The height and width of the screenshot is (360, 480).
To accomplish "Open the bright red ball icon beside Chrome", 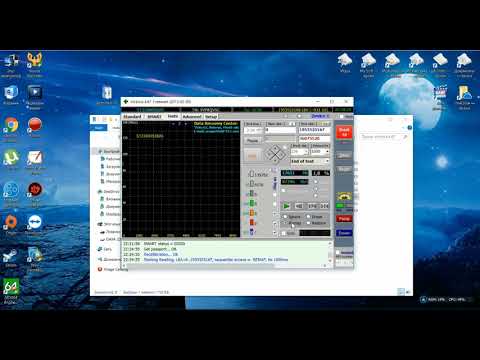I will (35, 125).
